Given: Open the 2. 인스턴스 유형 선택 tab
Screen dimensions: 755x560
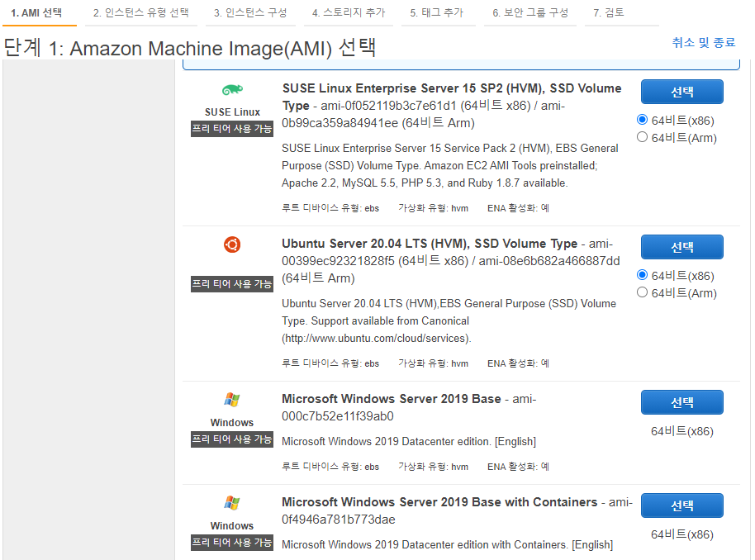Looking at the screenshot, I should click(x=141, y=12).
